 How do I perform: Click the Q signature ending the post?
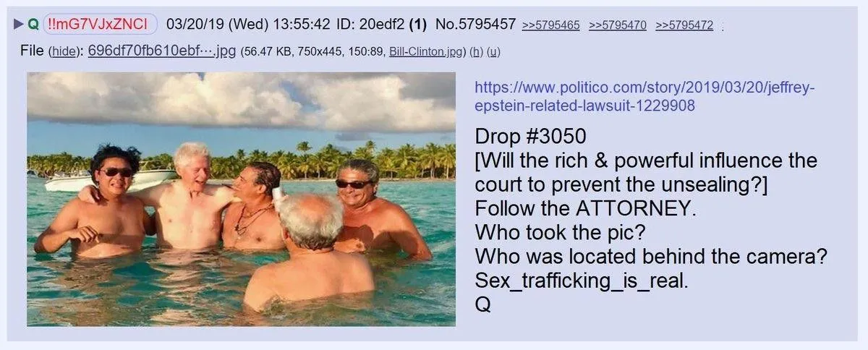pyautogui.click(x=483, y=305)
